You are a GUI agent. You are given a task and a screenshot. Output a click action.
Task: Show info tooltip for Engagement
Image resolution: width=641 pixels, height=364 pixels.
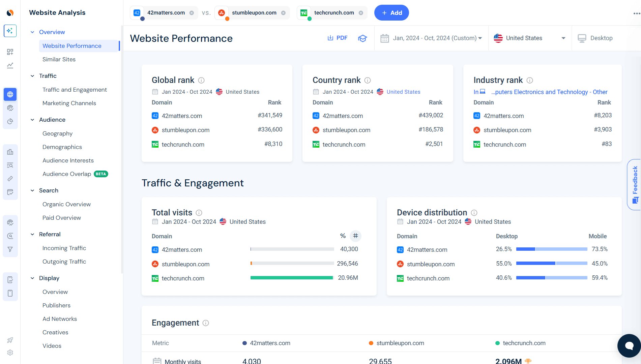(206, 323)
